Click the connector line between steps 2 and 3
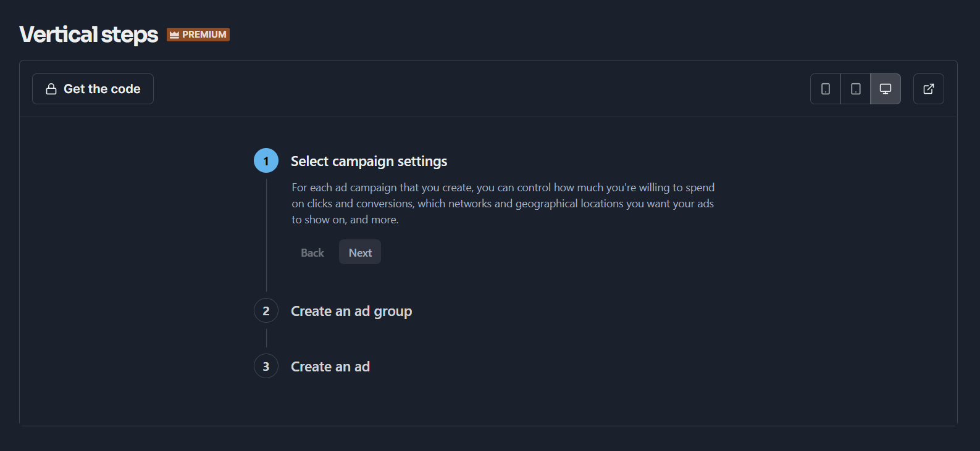This screenshot has width=980, height=451. pos(266,338)
